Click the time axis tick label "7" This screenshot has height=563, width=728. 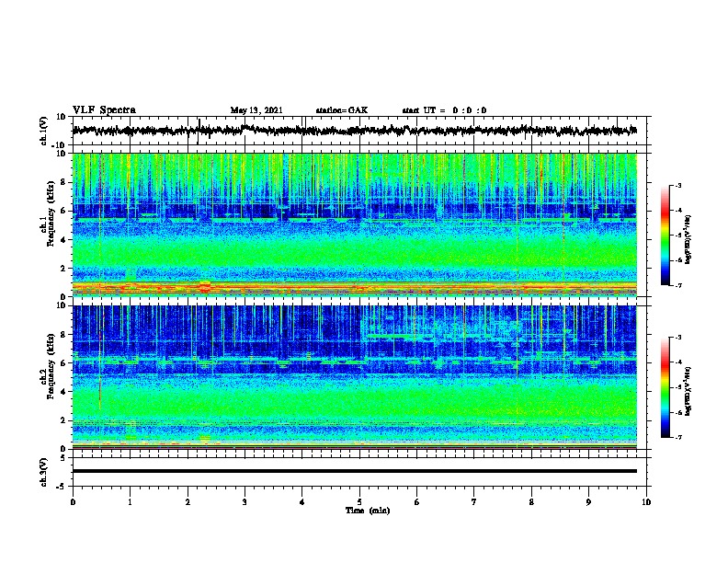(474, 502)
